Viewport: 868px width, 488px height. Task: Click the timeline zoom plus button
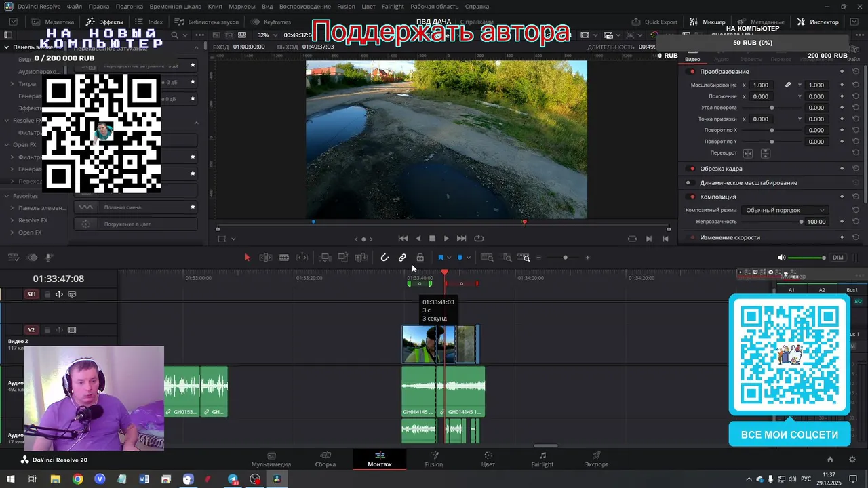pos(587,258)
